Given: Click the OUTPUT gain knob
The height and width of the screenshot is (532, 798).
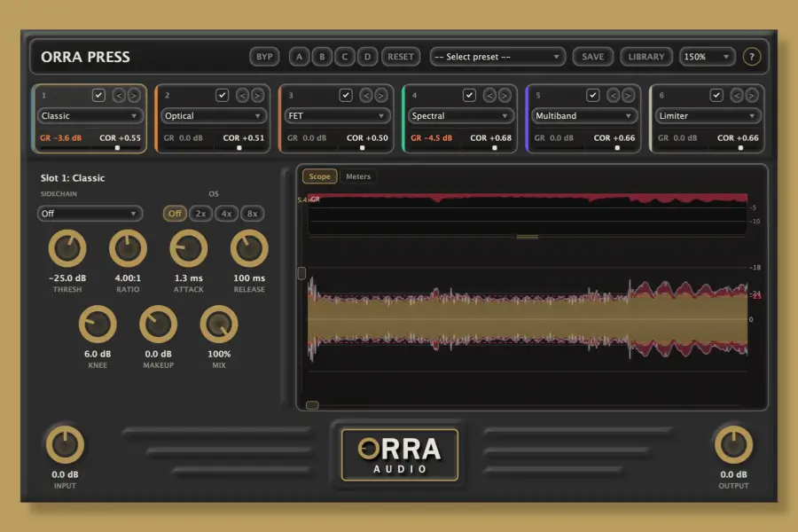Looking at the screenshot, I should (733, 445).
